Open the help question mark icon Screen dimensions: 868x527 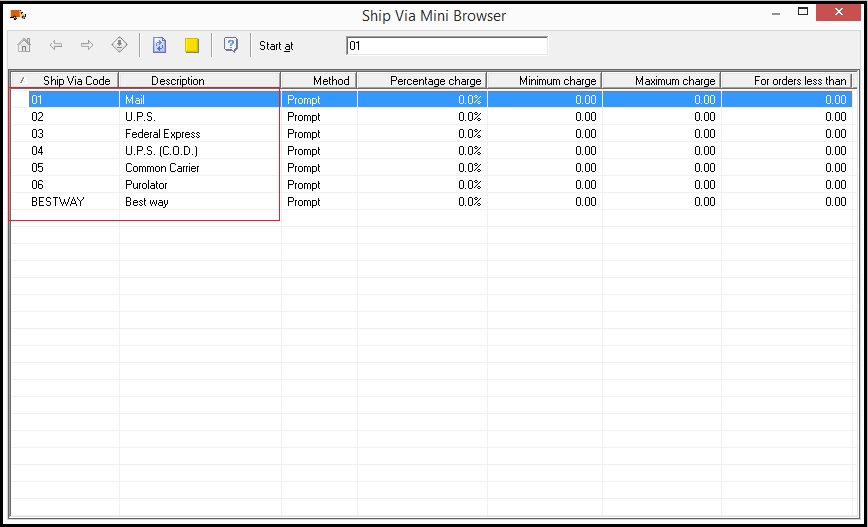(231, 45)
